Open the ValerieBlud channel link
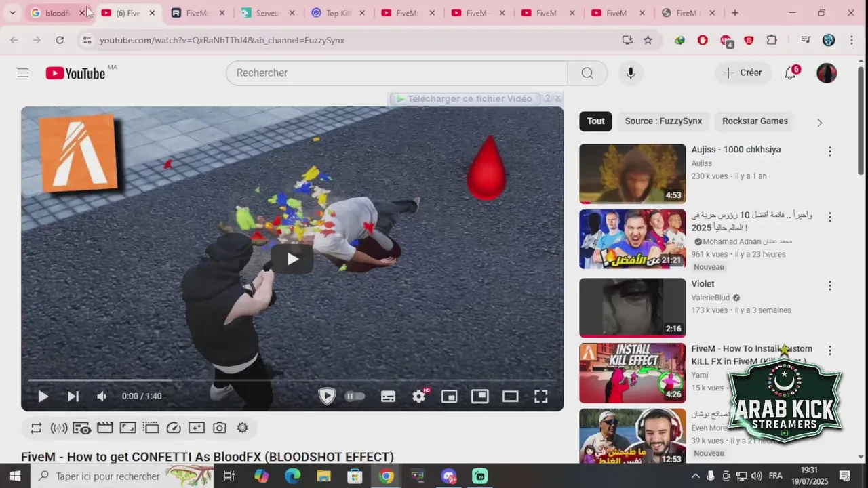 (710, 298)
